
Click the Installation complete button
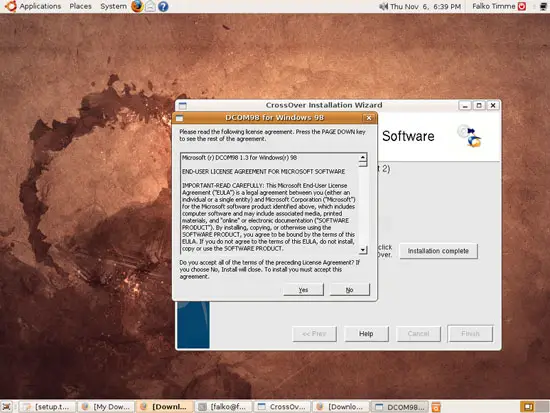click(x=438, y=251)
